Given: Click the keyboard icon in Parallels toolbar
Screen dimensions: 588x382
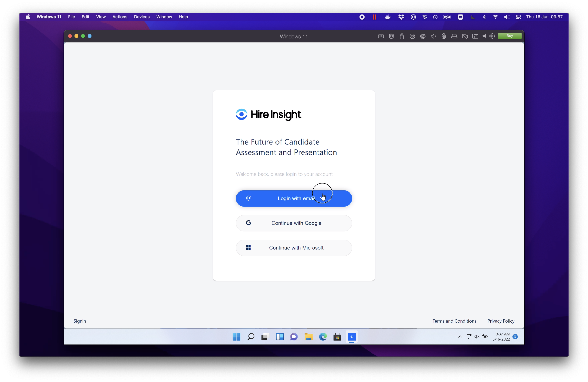Looking at the screenshot, I should (381, 36).
